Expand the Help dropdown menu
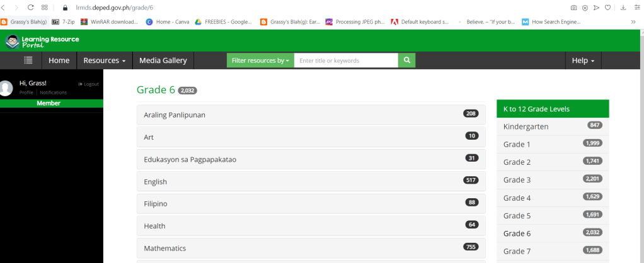Screen dimensions: 644x263 click(x=583, y=60)
